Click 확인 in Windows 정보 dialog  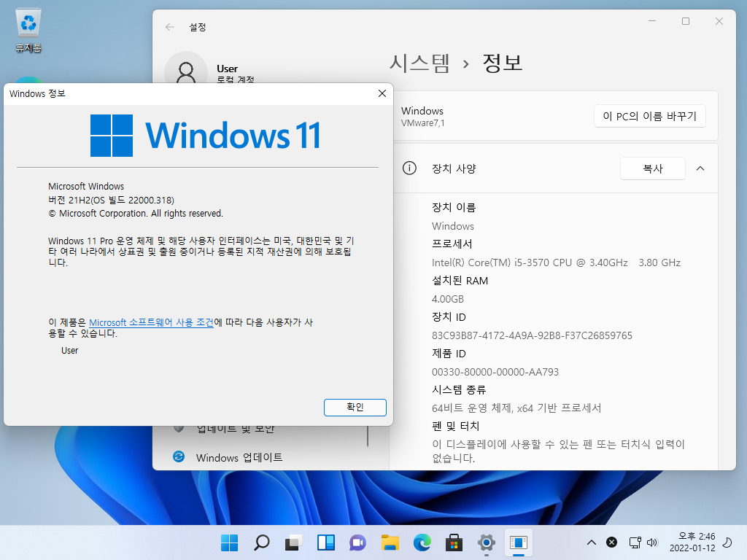pos(355,407)
